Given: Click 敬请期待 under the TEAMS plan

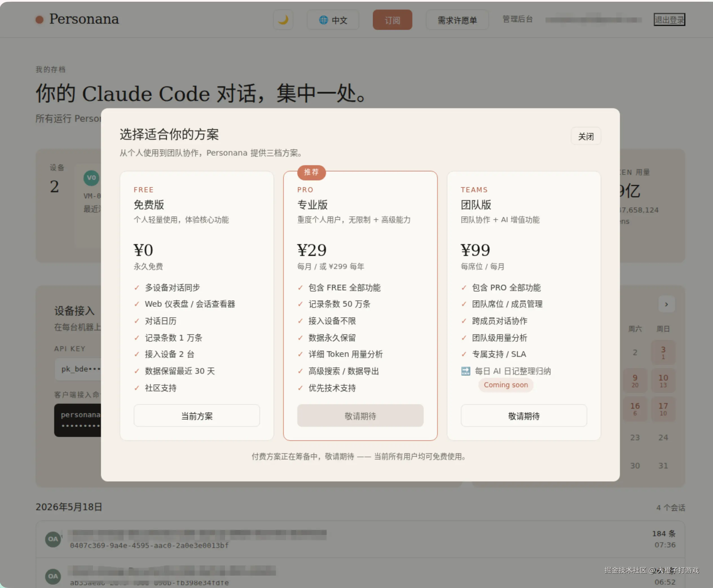Looking at the screenshot, I should [524, 415].
